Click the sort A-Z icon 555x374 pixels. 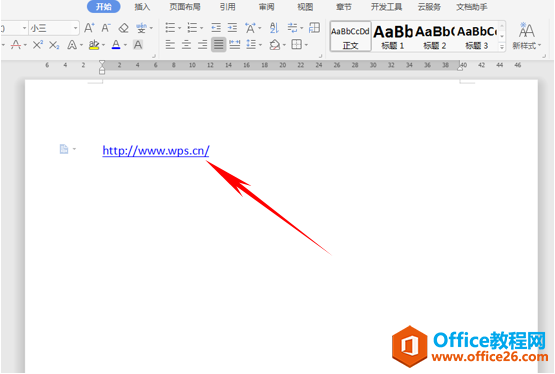[274, 28]
